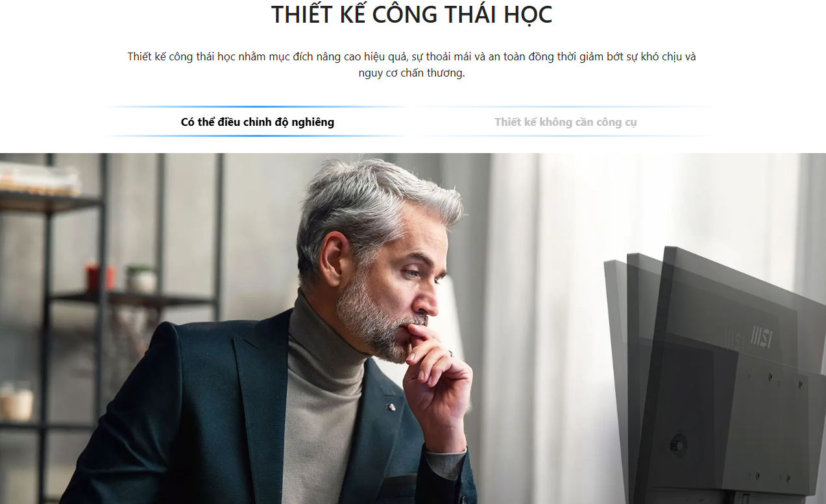Click the white jar on the lower shelf
The image size is (826, 504).
click(16, 402)
